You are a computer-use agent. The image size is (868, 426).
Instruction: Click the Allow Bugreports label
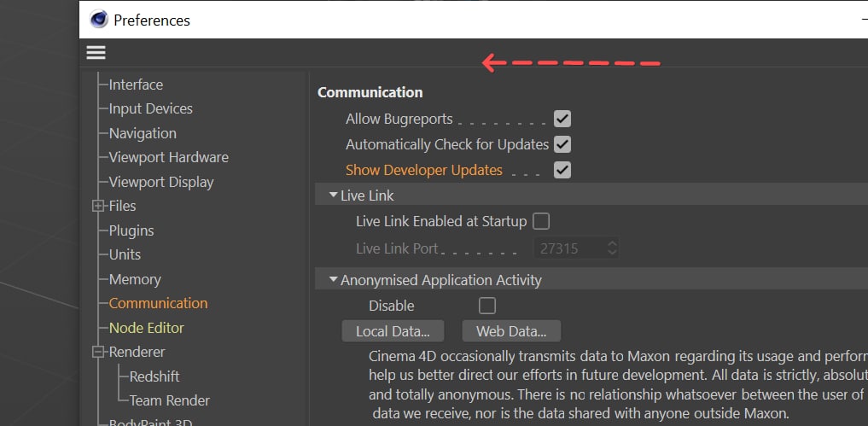click(x=399, y=120)
